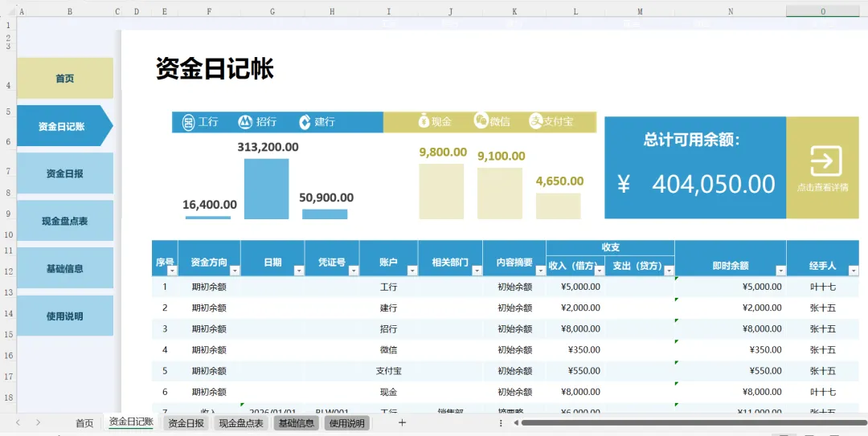
Task: Click the 即时余额 cell ¥550.00
Action: point(731,371)
